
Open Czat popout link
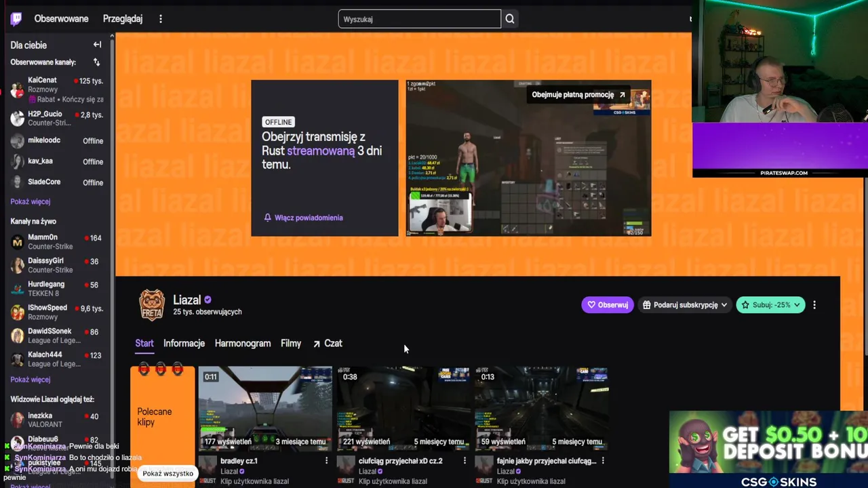pos(328,344)
